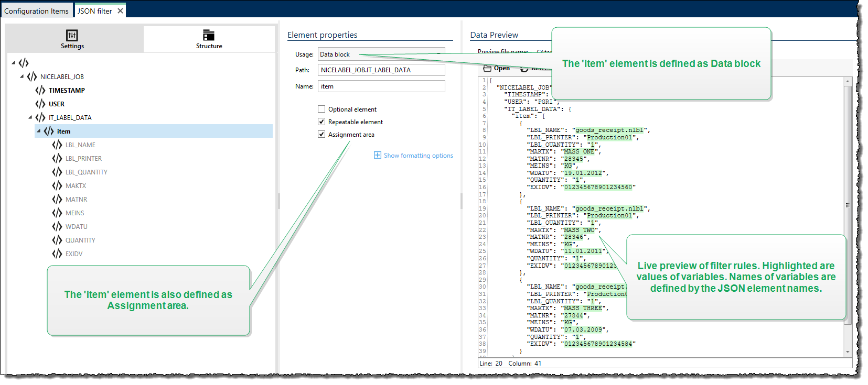Disable the Assignment area checkbox

point(322,134)
